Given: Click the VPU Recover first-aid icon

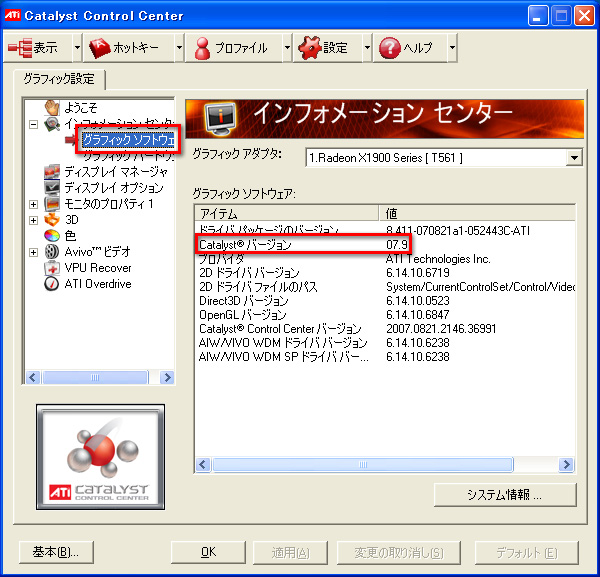Looking at the screenshot, I should (x=52, y=268).
